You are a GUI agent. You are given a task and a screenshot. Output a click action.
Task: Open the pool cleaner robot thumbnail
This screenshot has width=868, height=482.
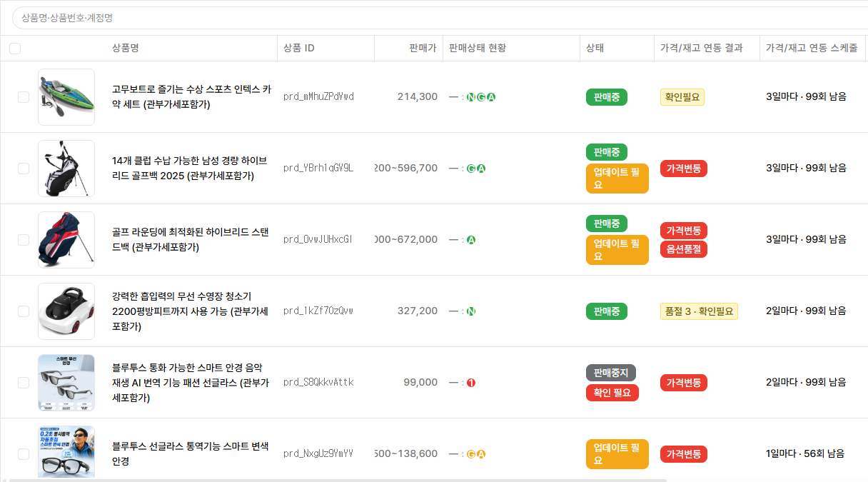[x=66, y=311]
